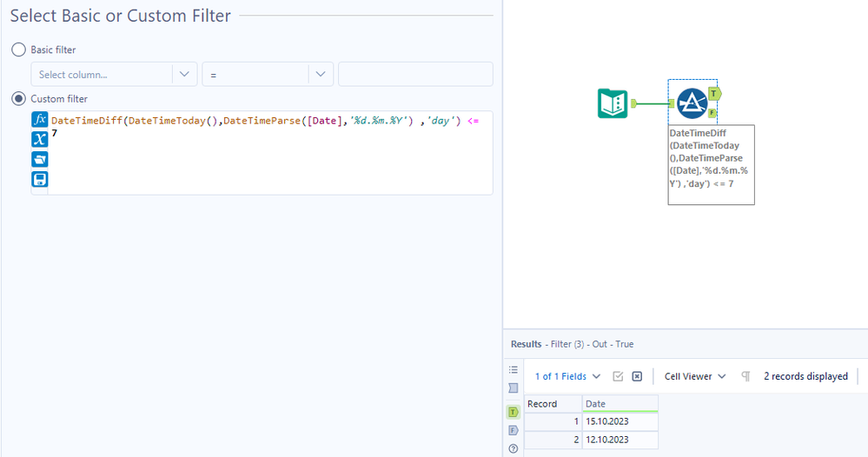Open the fx functions list

pos(39,120)
